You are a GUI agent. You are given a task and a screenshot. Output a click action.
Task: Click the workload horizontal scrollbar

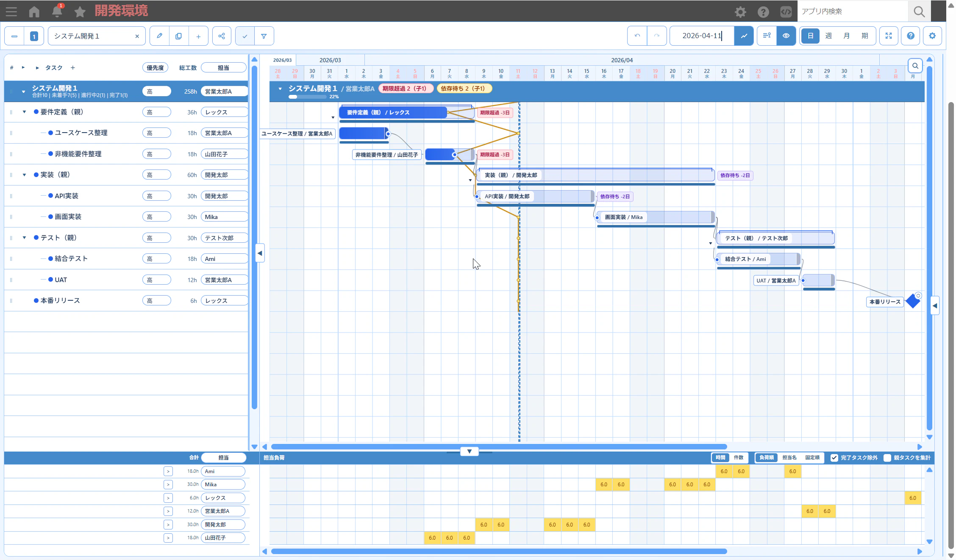(x=499, y=552)
